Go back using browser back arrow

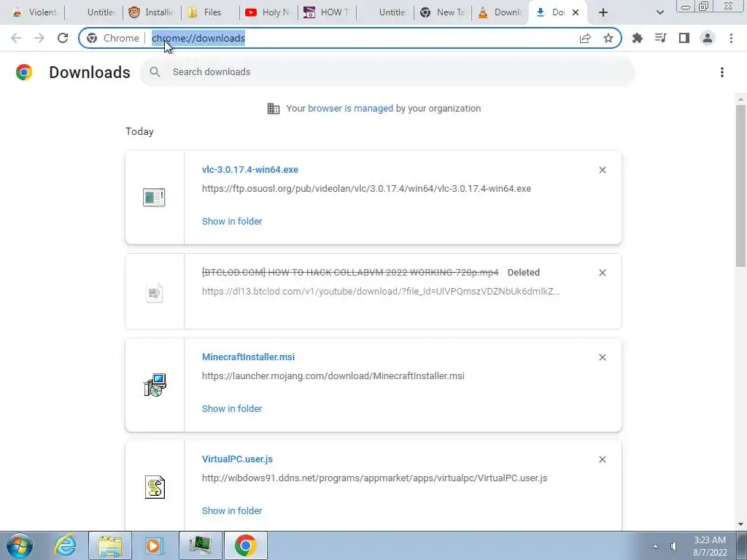16,38
